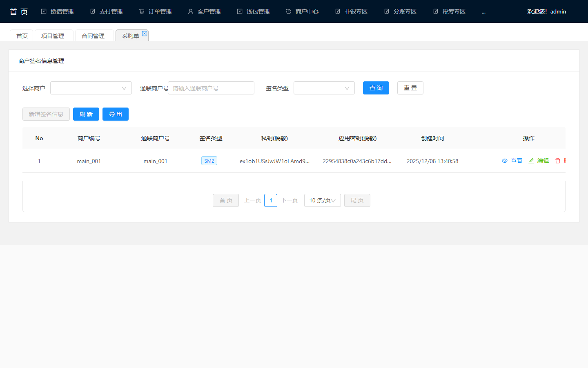Click the 税筹专区 icon in top navigation

tap(436, 11)
